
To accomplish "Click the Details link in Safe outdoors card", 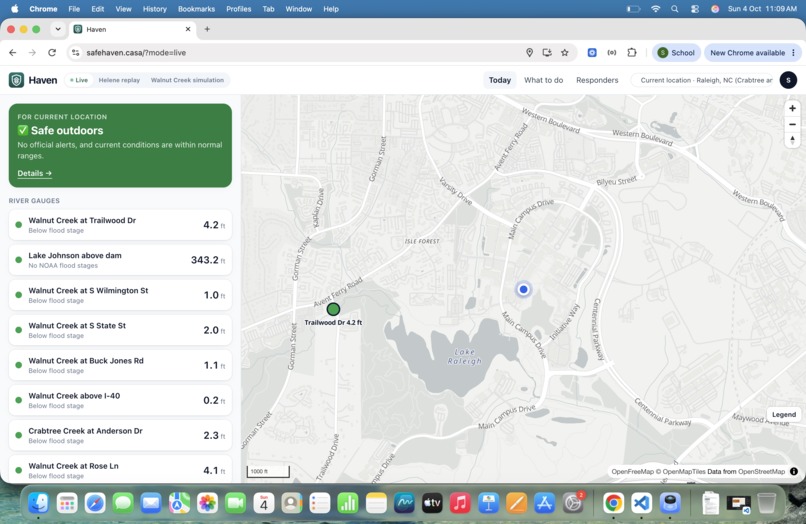I will point(34,173).
